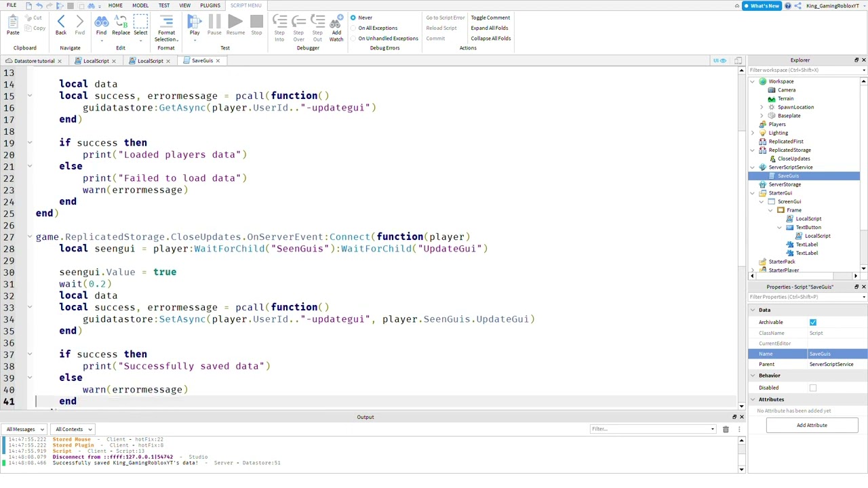Click the Cut icon

pos(34,18)
